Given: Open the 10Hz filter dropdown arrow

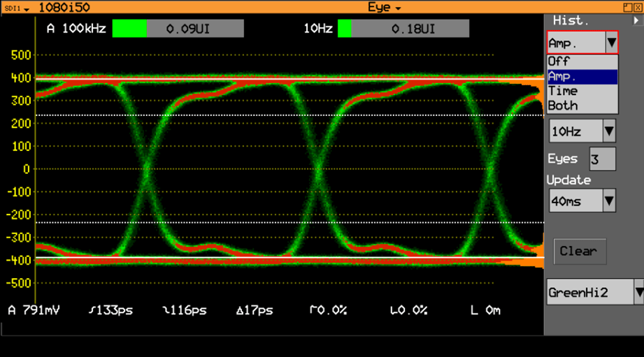Looking at the screenshot, I should [609, 131].
